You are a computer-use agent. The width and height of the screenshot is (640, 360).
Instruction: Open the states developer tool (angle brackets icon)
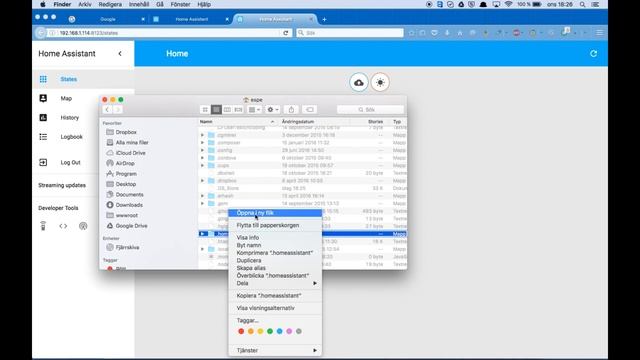pos(63,226)
